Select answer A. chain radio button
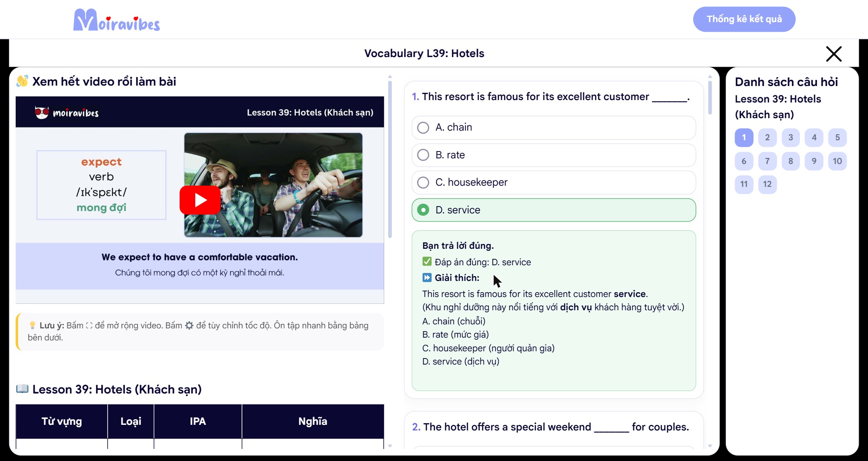Viewport: 868px width, 461px height. 423,128
